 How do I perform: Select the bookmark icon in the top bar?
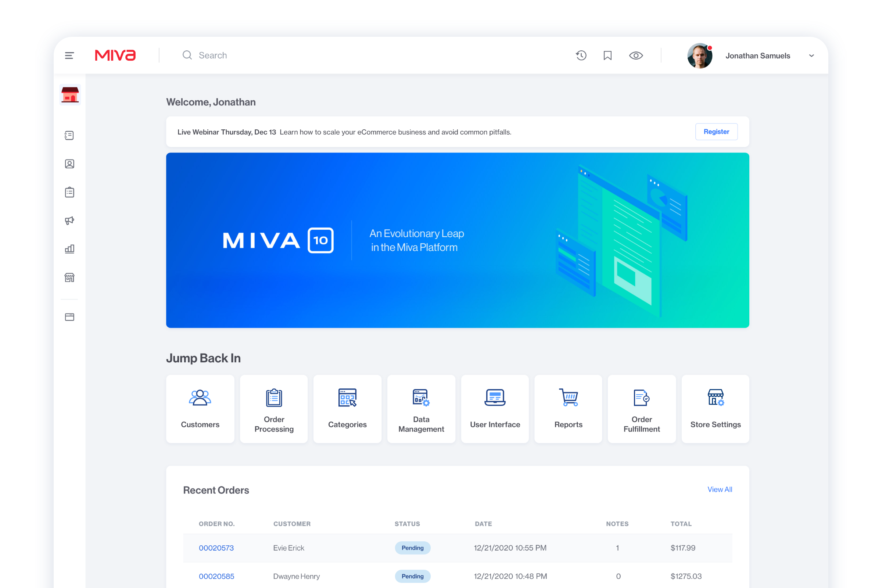point(608,55)
